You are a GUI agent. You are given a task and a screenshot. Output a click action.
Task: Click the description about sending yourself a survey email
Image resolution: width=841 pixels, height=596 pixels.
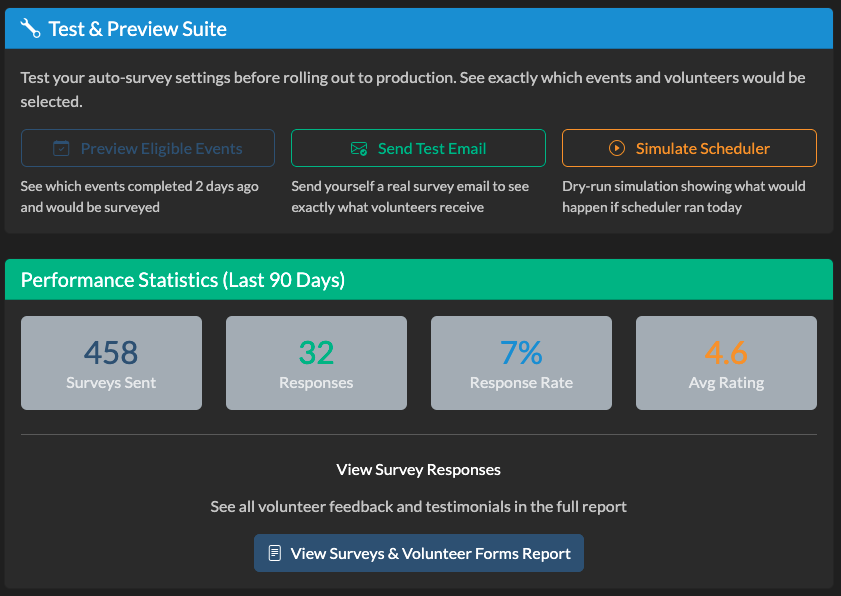[410, 196]
